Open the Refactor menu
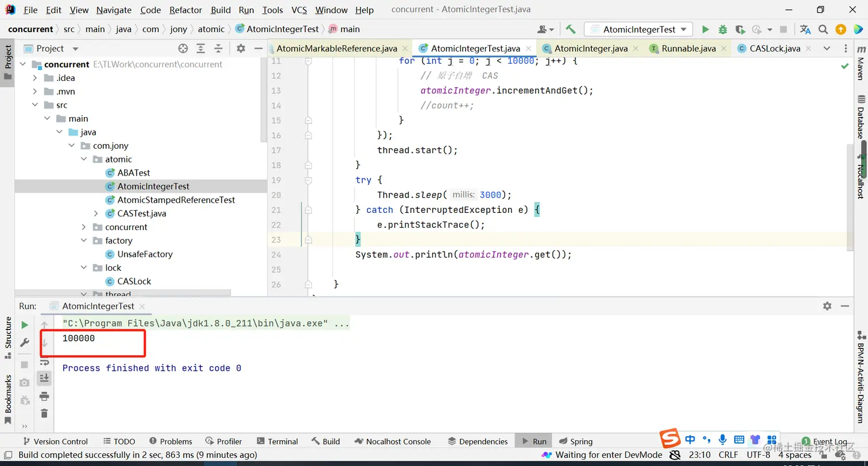Screen dimensions: 868x466 185,10
